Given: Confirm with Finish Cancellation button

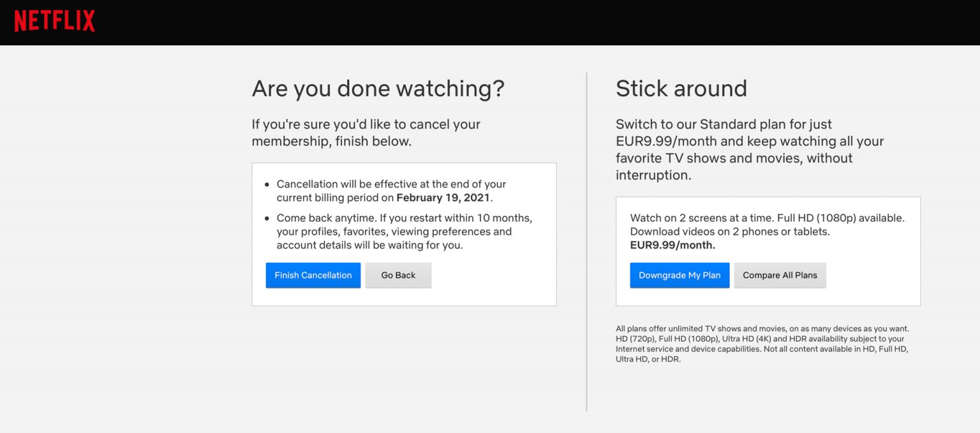Looking at the screenshot, I should tap(313, 275).
